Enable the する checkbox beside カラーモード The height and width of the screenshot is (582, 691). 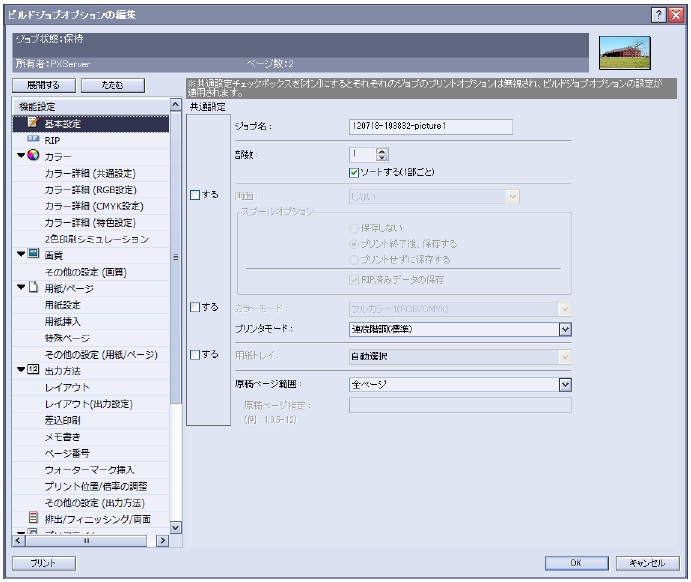point(197,306)
